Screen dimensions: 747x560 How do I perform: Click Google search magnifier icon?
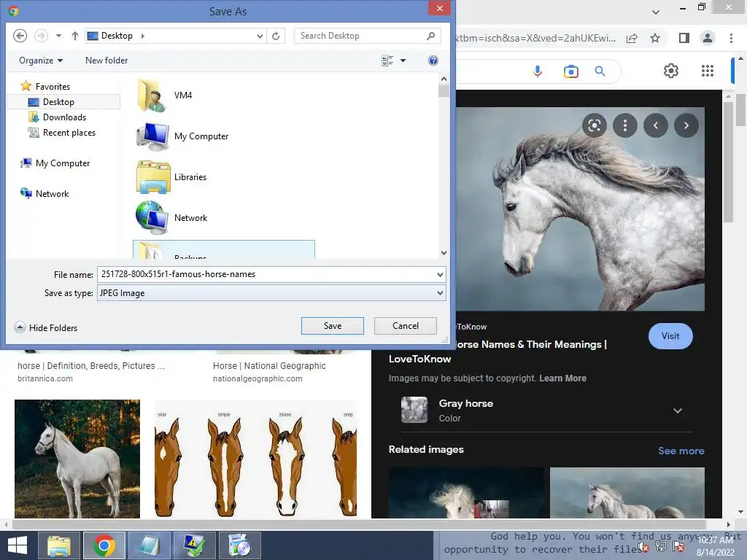600,71
